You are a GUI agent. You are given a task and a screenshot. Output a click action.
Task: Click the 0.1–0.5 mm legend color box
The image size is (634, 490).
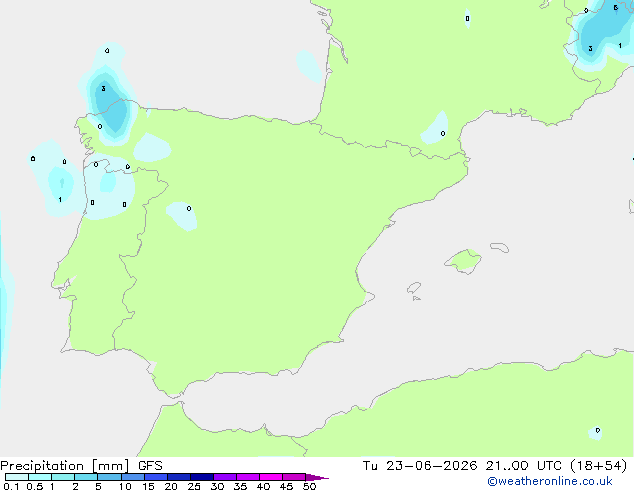(x=17, y=477)
